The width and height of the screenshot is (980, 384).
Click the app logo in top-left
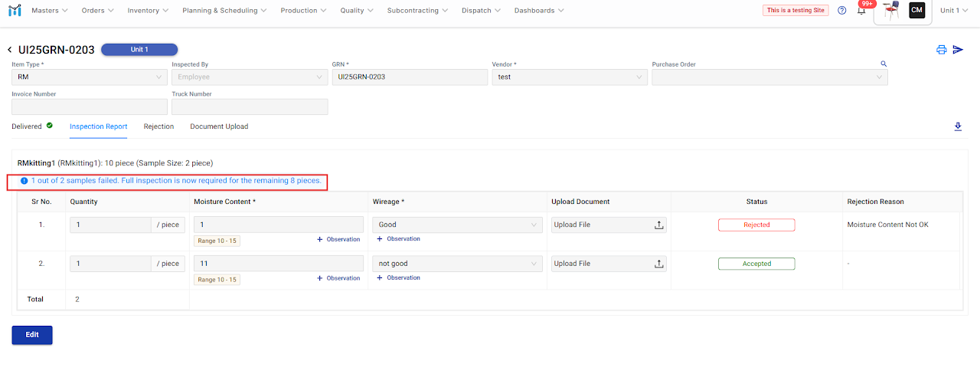pyautogui.click(x=14, y=11)
